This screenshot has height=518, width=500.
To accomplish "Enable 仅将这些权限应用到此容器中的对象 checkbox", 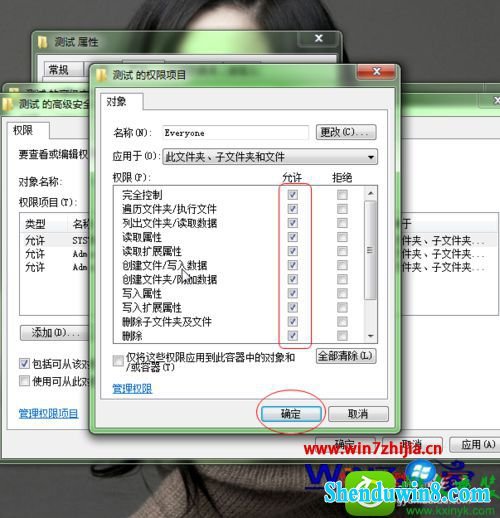I will (x=118, y=361).
